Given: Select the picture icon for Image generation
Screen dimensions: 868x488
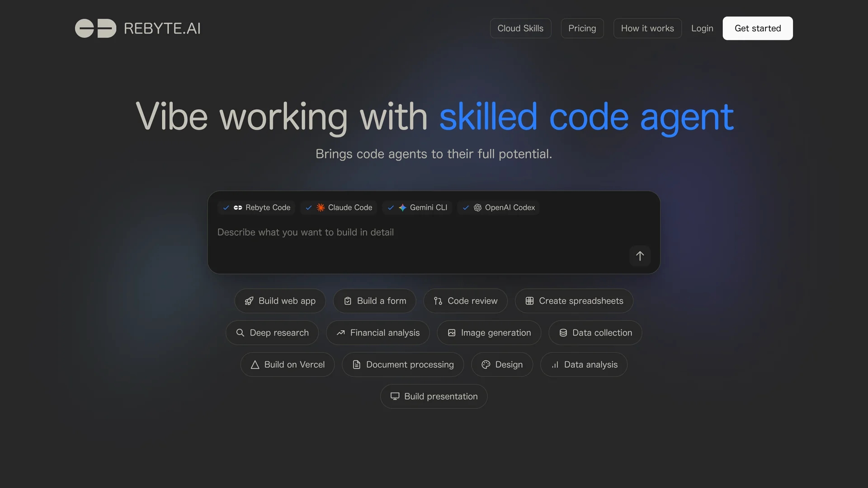Looking at the screenshot, I should [x=452, y=333].
